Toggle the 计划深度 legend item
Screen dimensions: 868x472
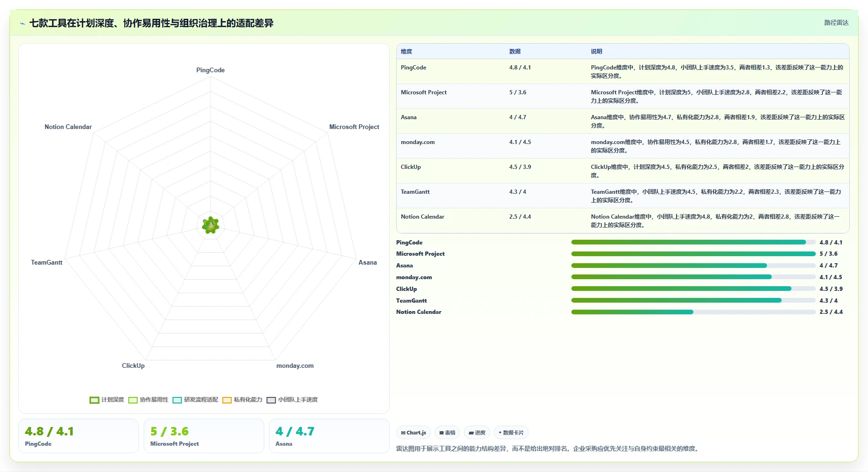click(107, 400)
